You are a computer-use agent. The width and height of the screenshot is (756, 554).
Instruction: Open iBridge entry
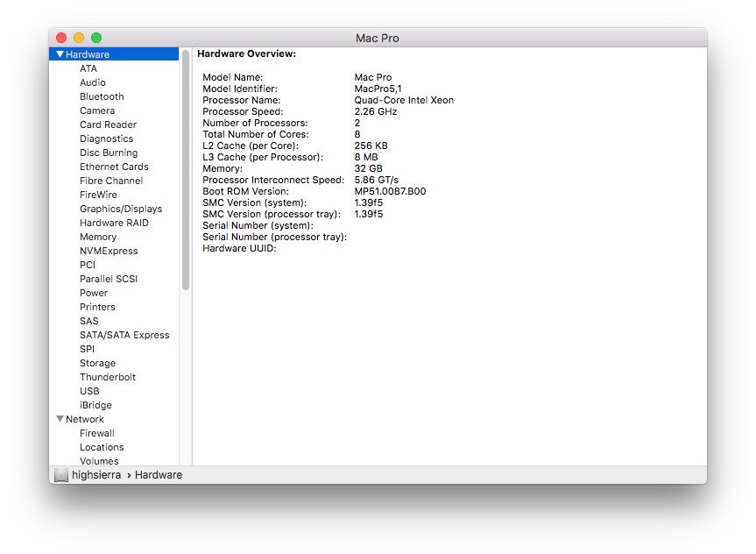pyautogui.click(x=95, y=404)
